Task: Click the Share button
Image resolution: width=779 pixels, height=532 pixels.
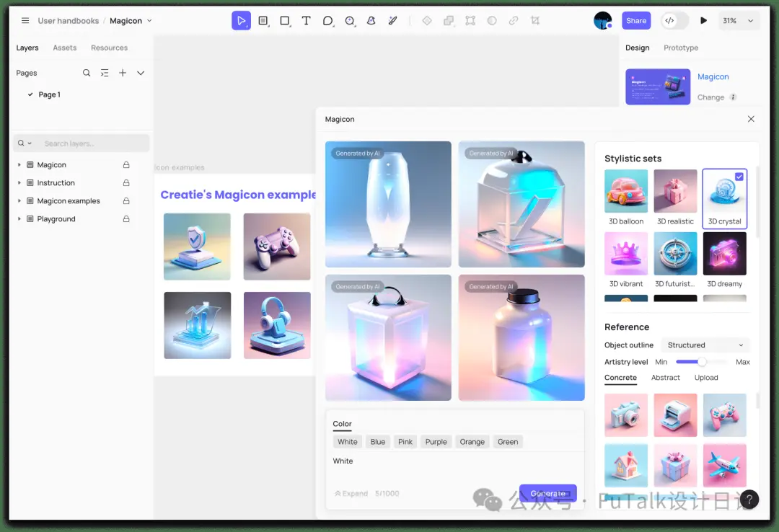Action: (x=636, y=21)
